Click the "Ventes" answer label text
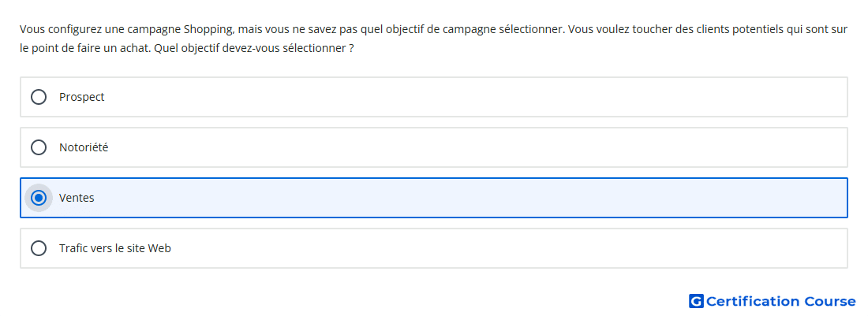This screenshot has height=316, width=868. point(77,198)
